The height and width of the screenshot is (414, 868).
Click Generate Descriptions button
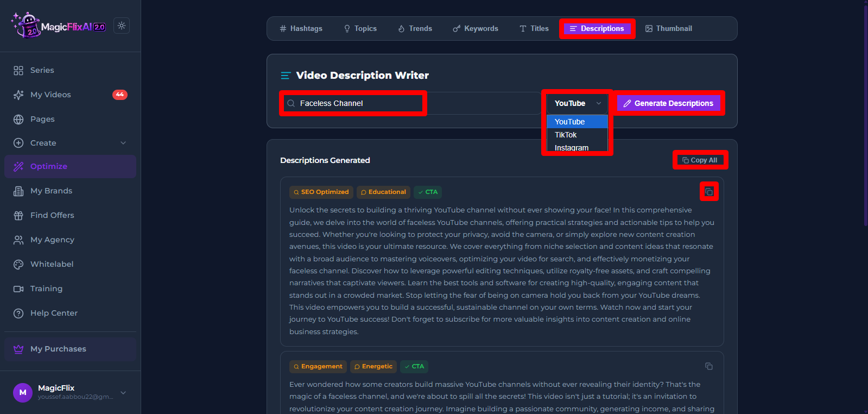tap(669, 103)
